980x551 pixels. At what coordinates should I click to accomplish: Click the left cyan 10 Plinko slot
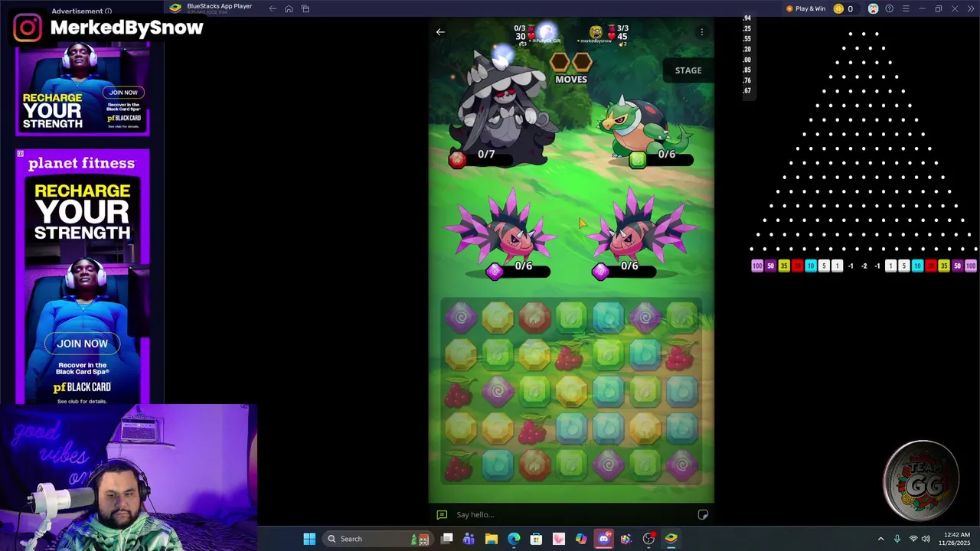click(x=810, y=266)
